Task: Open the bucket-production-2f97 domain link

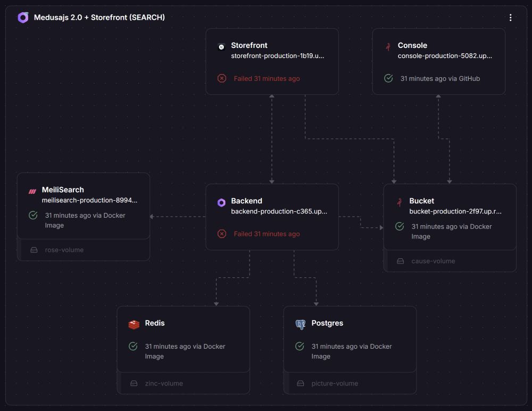Action: pyautogui.click(x=455, y=211)
